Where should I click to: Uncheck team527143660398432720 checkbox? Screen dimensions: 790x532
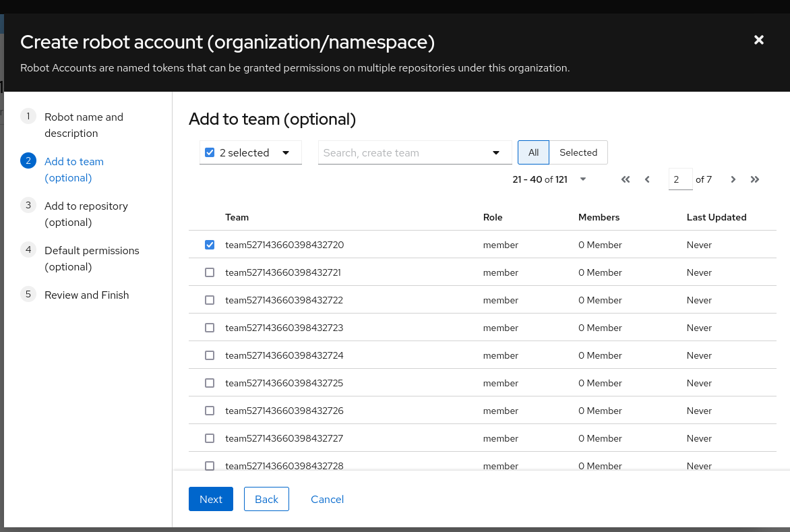point(210,245)
